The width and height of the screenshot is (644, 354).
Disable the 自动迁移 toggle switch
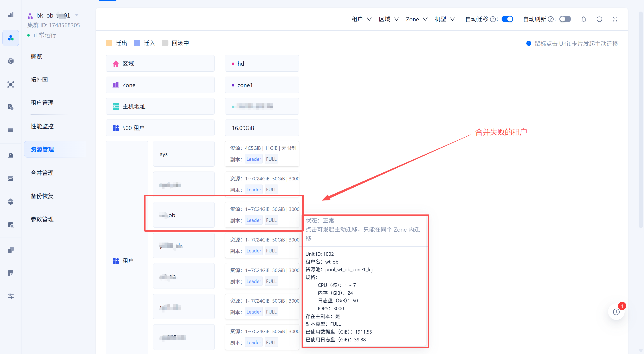tap(507, 19)
